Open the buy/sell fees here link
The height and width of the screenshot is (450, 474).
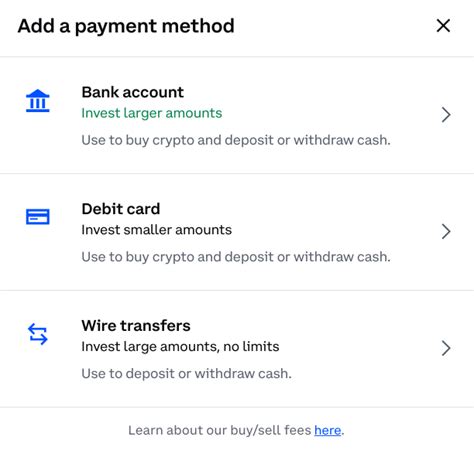click(328, 430)
